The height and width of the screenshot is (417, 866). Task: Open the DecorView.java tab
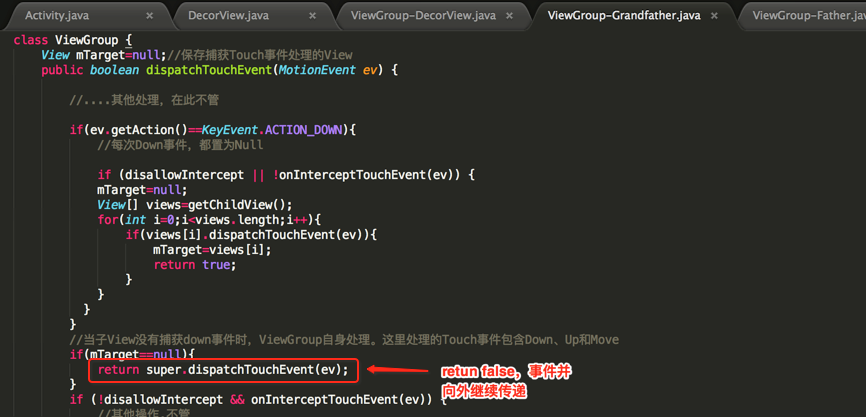(229, 15)
